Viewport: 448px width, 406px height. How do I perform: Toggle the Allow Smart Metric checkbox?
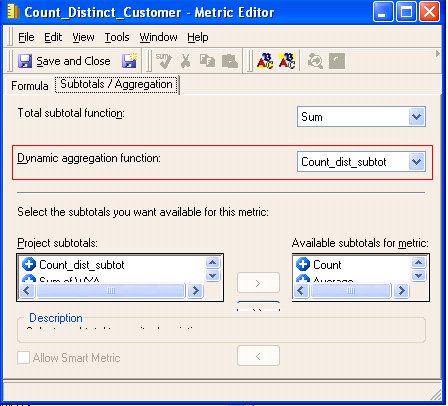tap(23, 358)
